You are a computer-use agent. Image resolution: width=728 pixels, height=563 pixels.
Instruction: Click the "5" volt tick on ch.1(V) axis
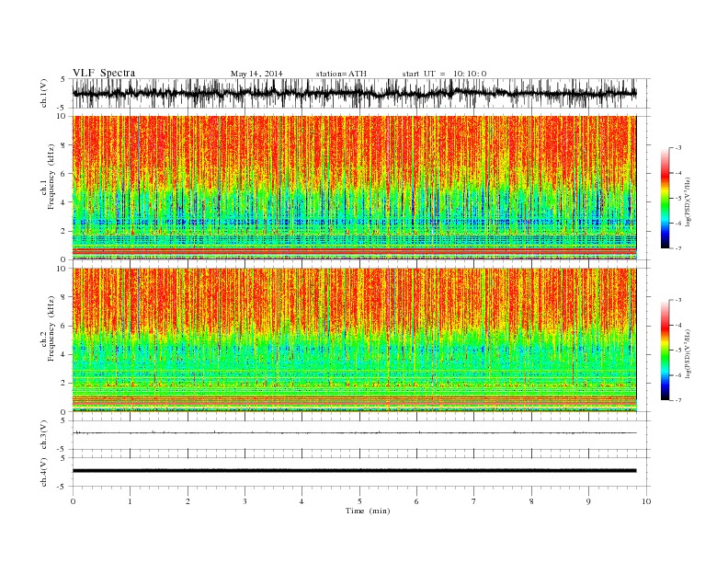click(64, 79)
